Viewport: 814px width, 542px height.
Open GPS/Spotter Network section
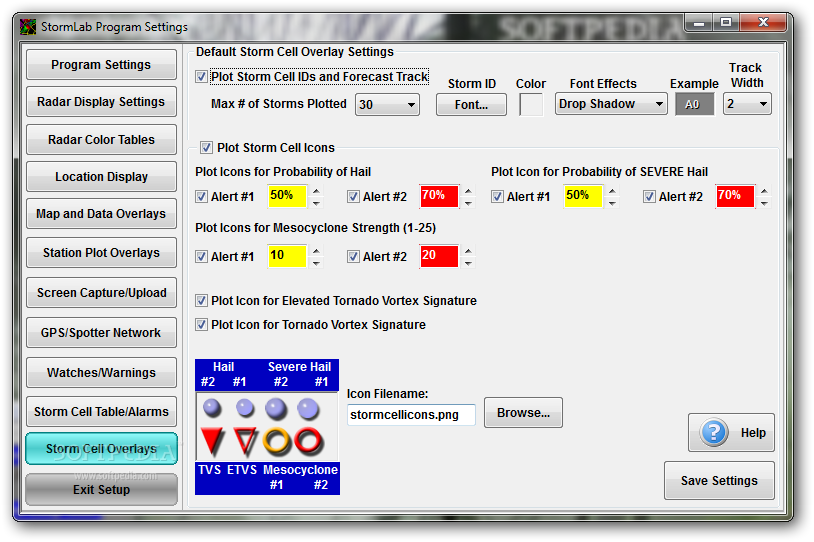click(101, 333)
